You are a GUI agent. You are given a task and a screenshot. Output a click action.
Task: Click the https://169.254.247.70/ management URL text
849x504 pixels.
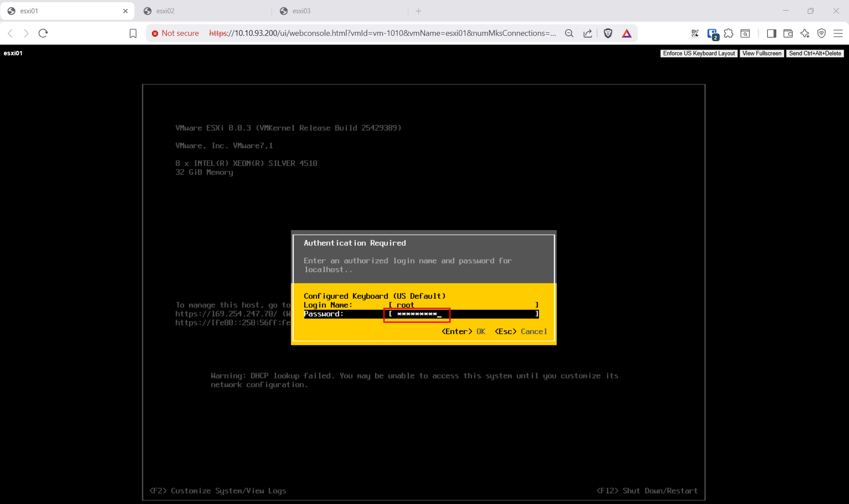click(x=226, y=314)
